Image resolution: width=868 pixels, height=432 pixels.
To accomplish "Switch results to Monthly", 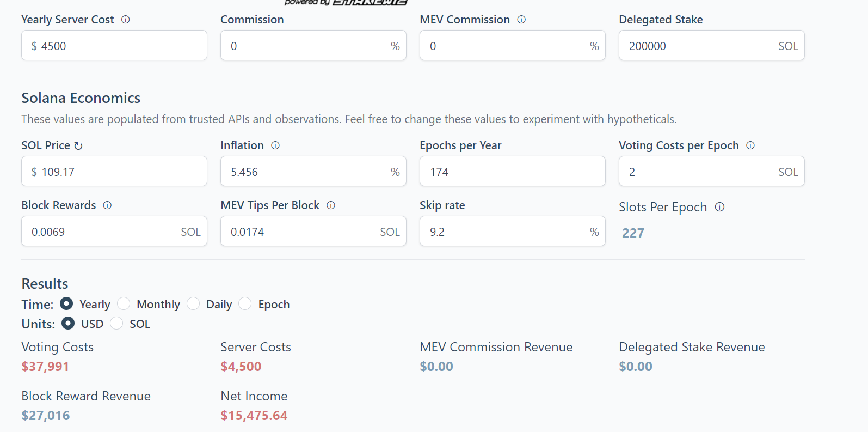I will point(124,303).
